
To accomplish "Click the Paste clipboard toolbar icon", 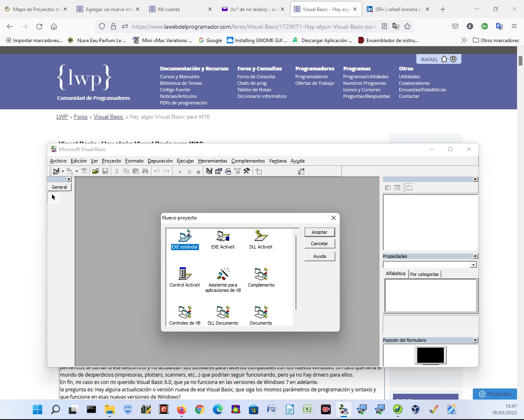I will click(136, 171).
